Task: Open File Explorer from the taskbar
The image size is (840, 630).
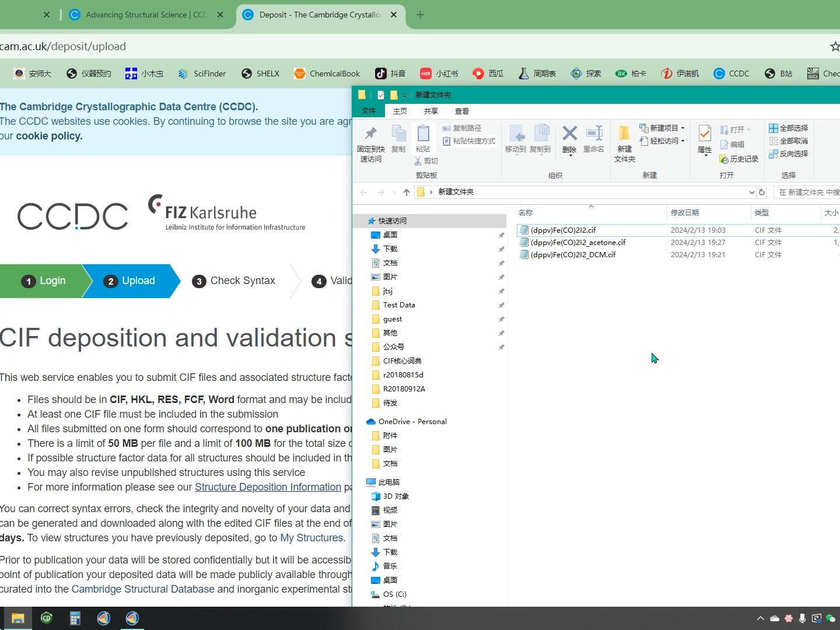Action: (x=17, y=618)
